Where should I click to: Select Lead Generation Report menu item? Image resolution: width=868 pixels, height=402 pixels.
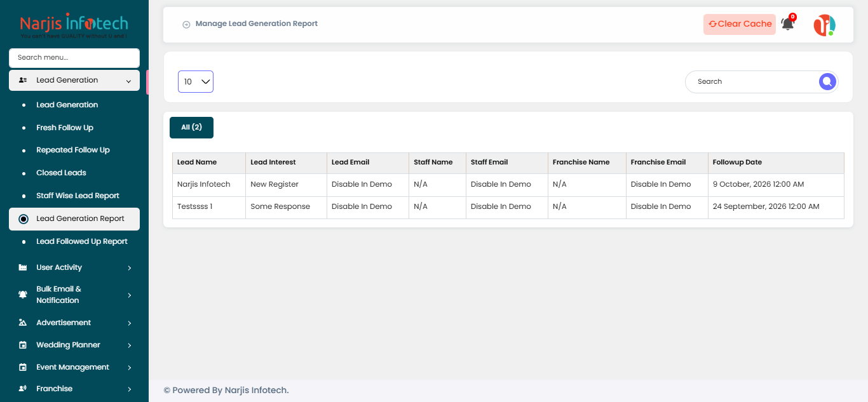point(74,218)
